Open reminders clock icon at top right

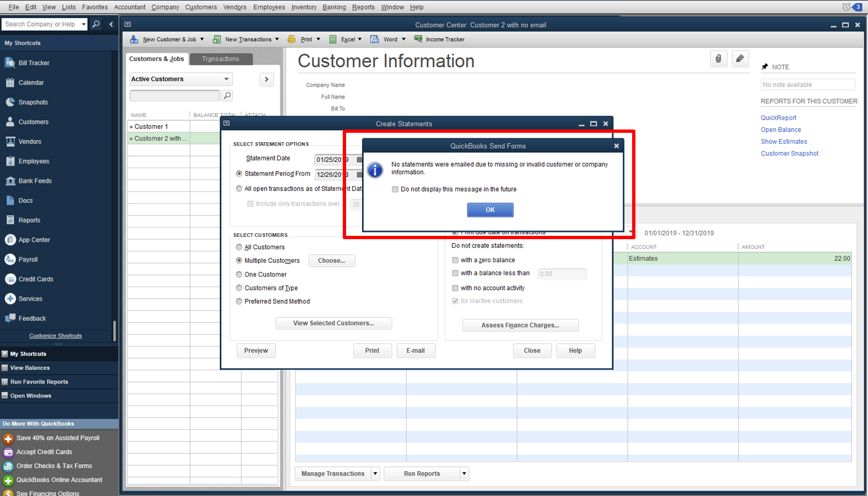846,7
